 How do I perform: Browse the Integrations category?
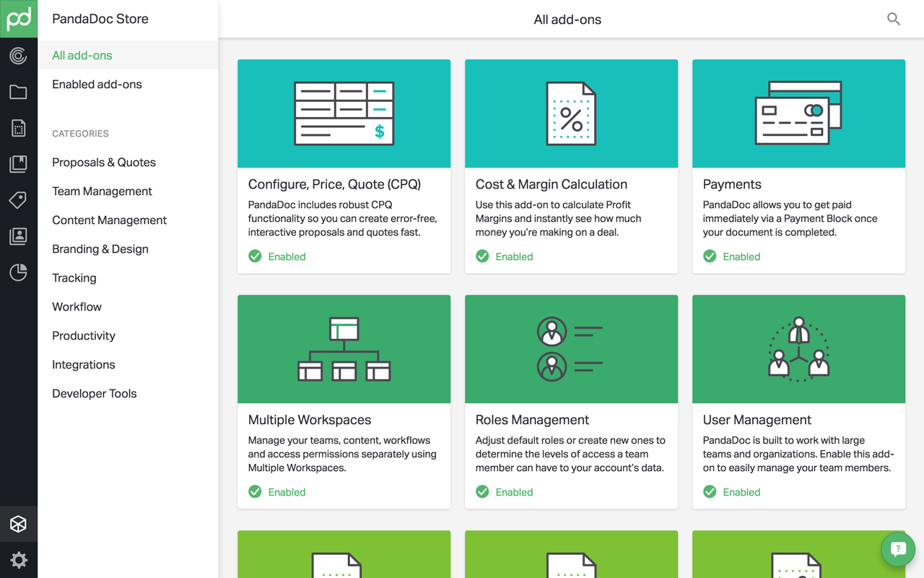(84, 365)
